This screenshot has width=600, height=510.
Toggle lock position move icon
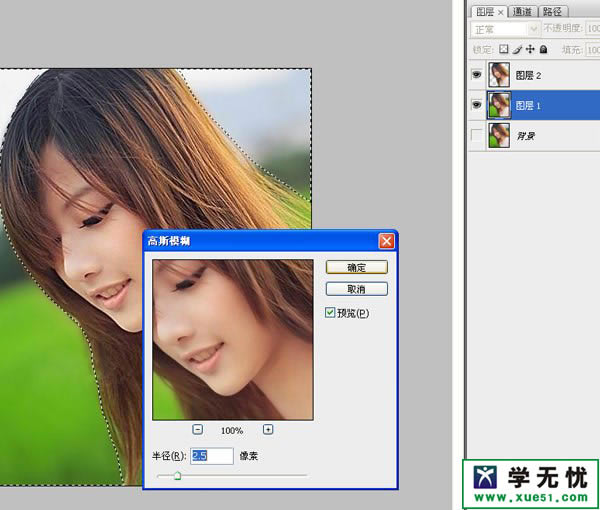pos(530,49)
